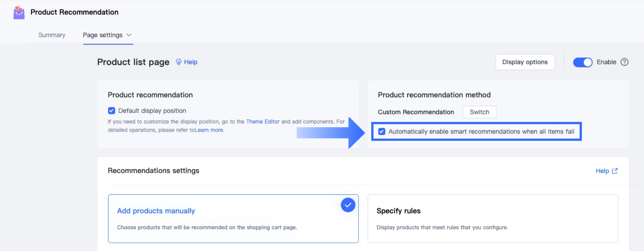Open the Theme Editor link
The width and height of the screenshot is (644, 251).
pyautogui.click(x=263, y=122)
